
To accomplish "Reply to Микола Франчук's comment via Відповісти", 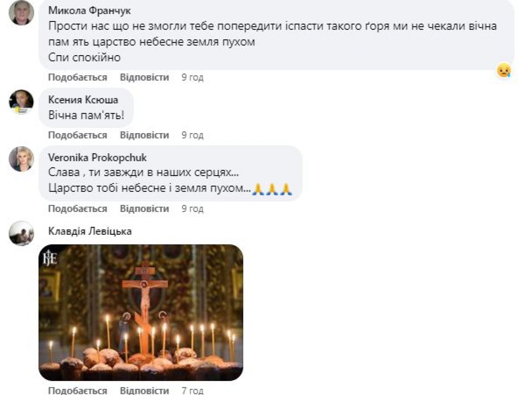I will (x=144, y=77).
